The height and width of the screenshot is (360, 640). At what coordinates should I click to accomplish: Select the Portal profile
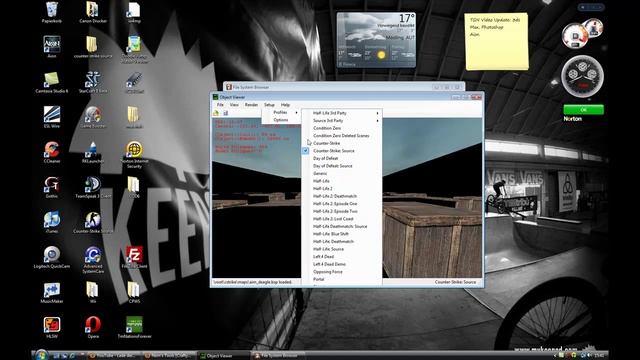[x=342, y=279]
